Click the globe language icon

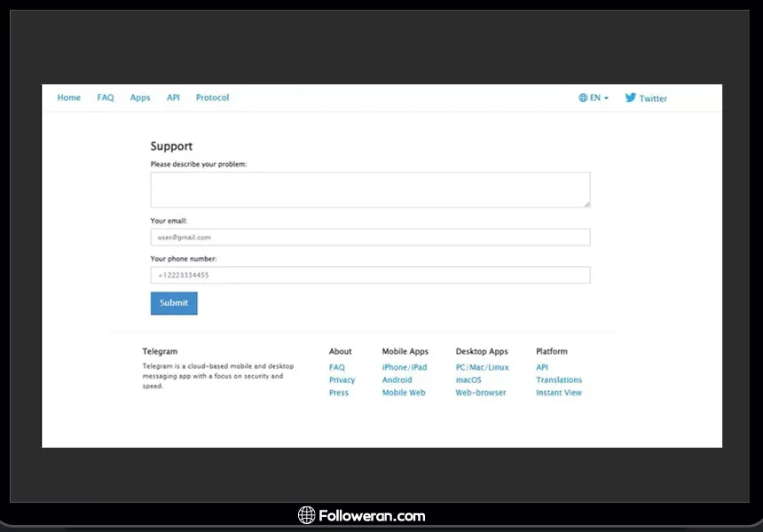[583, 98]
